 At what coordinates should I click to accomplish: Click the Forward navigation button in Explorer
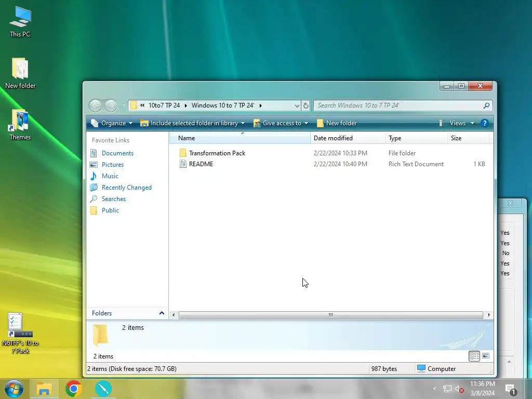(111, 105)
